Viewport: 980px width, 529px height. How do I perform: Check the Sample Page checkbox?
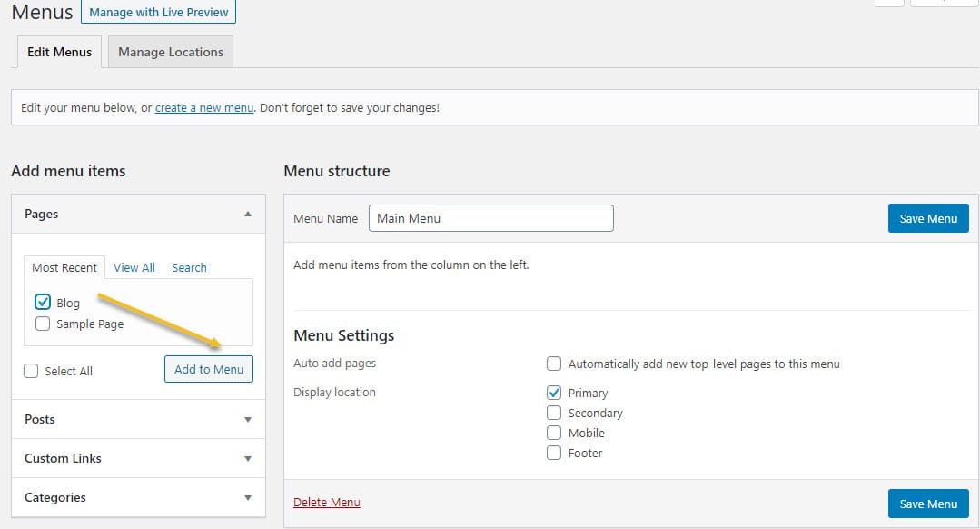click(x=42, y=323)
